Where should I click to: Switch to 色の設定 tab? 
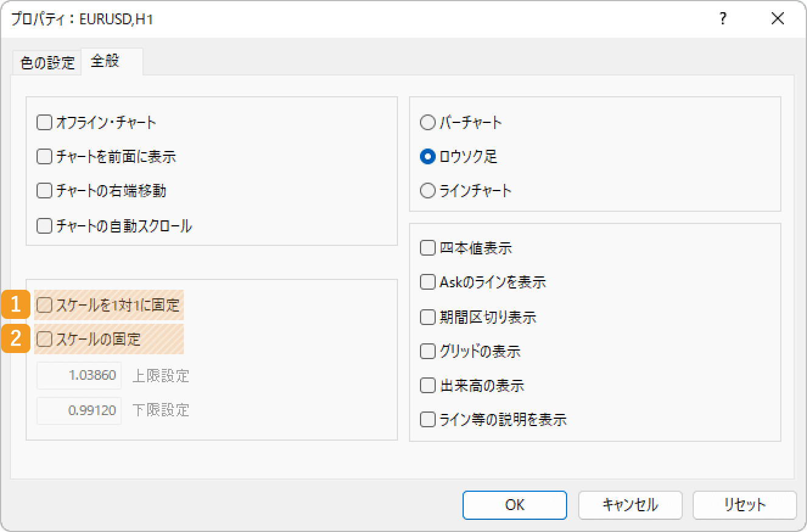[x=47, y=63]
